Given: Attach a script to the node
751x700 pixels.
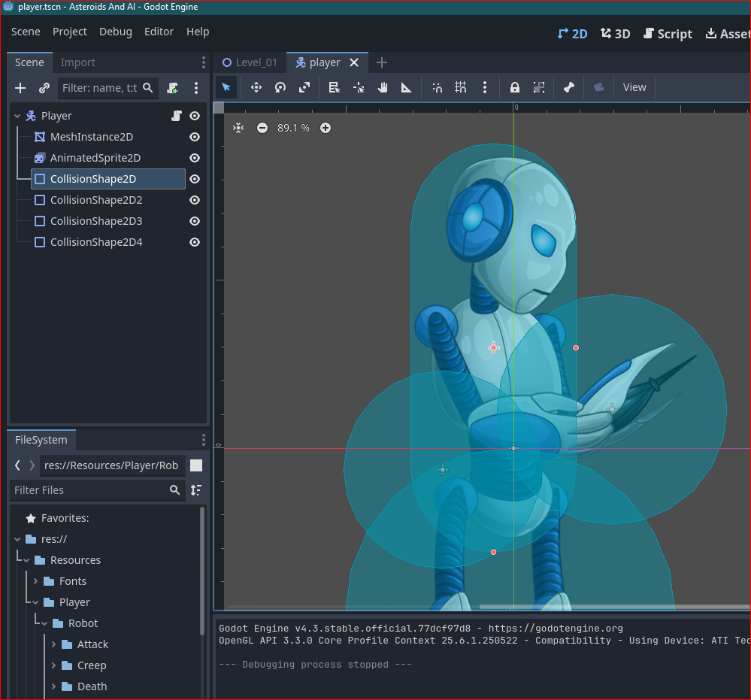Looking at the screenshot, I should click(x=172, y=88).
